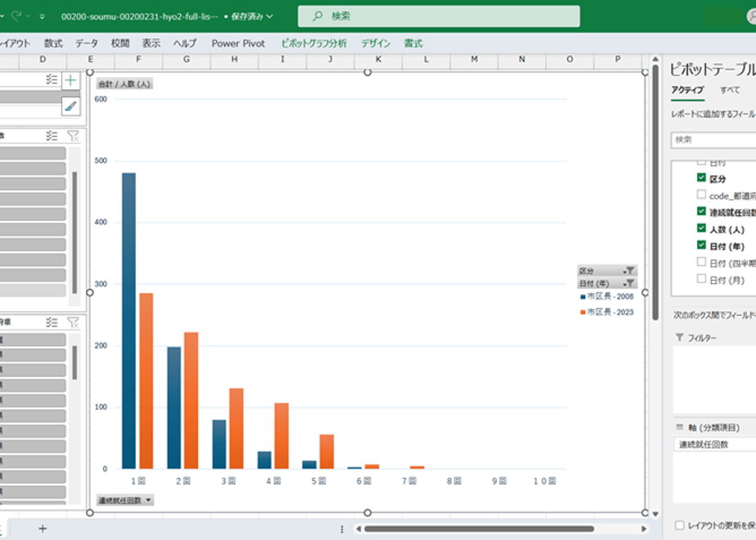Toggle multi-select on the bottom slicer

tap(52, 322)
